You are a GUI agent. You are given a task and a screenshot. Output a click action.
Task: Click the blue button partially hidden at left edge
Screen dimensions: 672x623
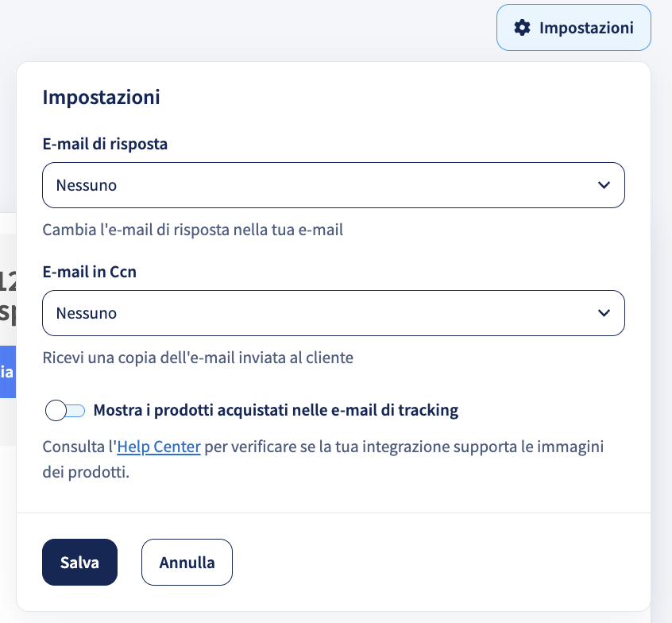(x=8, y=372)
